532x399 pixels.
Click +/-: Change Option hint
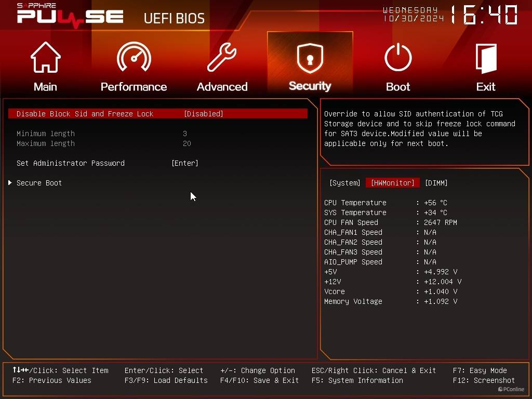pyautogui.click(x=258, y=370)
